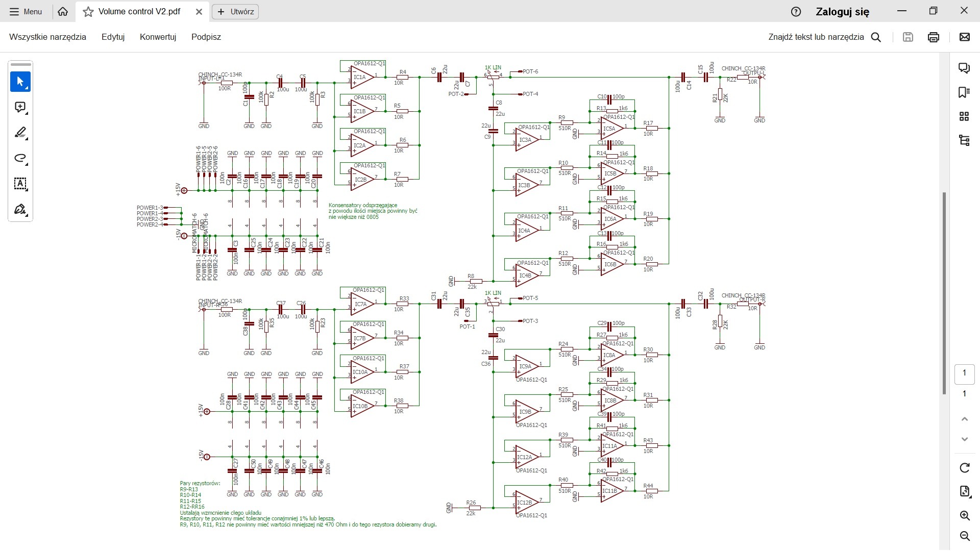Rotate the page with the rotate icon
The height and width of the screenshot is (551, 980).
[964, 468]
